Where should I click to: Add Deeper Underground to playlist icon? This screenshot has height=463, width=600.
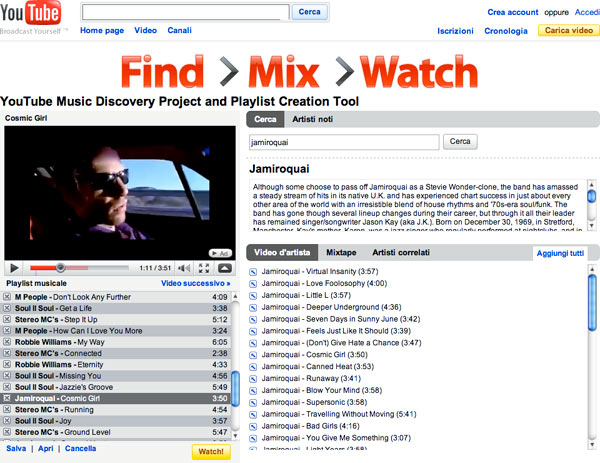253,307
